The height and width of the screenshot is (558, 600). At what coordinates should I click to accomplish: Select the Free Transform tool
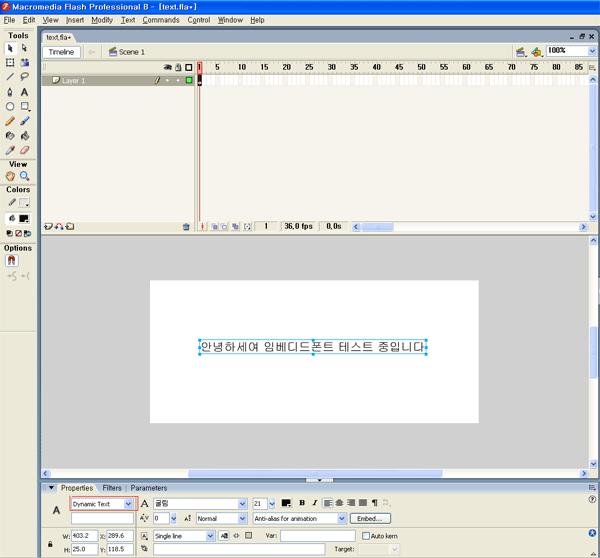(x=10, y=62)
